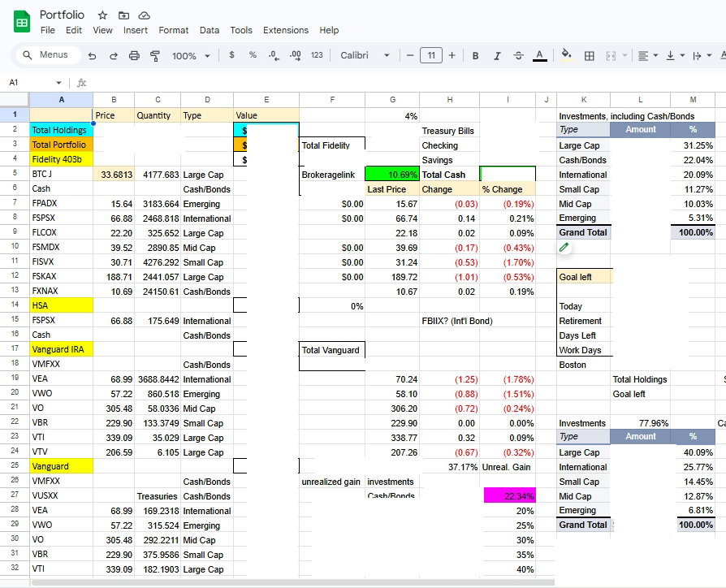Click the font size input field
The width and height of the screenshot is (726, 588).
[x=430, y=55]
